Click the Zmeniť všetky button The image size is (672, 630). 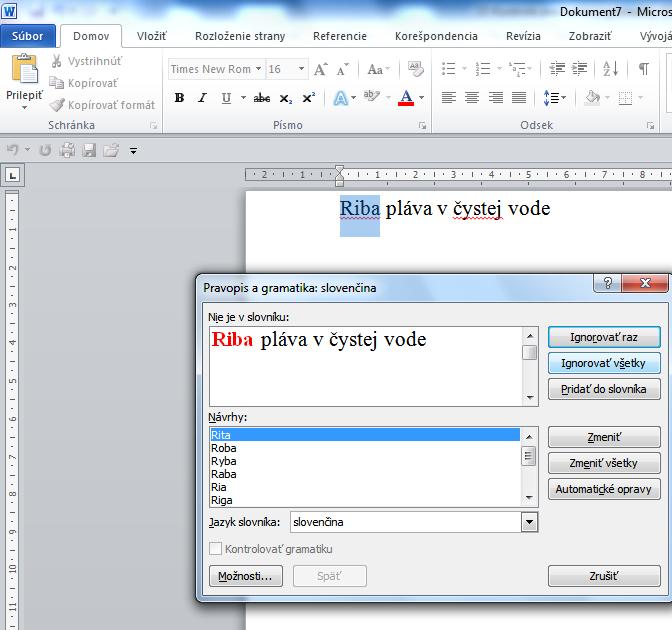[604, 463]
